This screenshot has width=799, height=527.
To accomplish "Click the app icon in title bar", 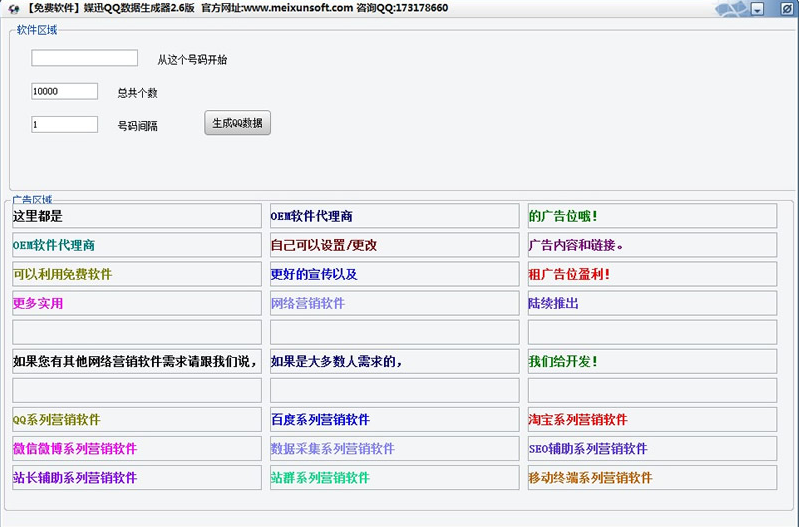I will [x=14, y=9].
